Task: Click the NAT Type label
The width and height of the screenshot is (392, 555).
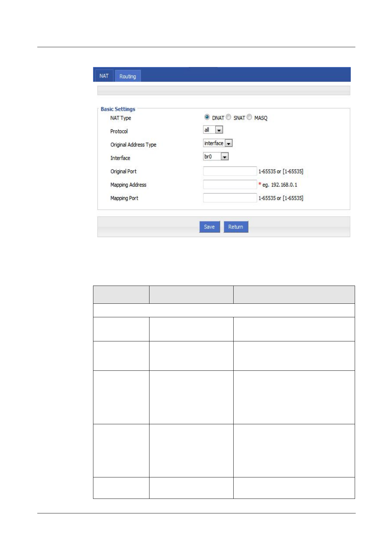Action: coord(121,118)
